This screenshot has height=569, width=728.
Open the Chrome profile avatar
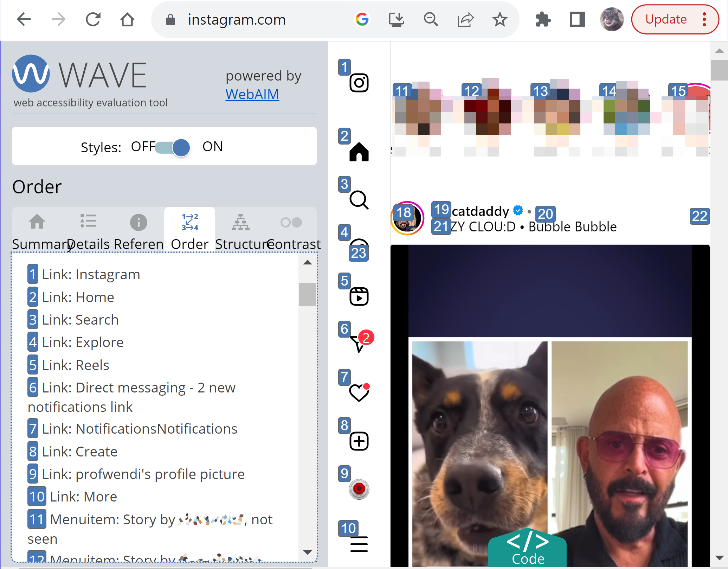(612, 19)
